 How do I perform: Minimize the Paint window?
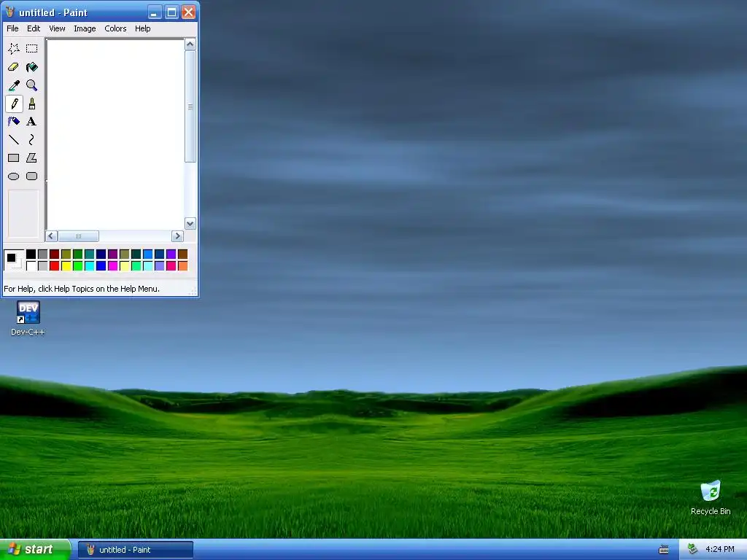tap(155, 12)
